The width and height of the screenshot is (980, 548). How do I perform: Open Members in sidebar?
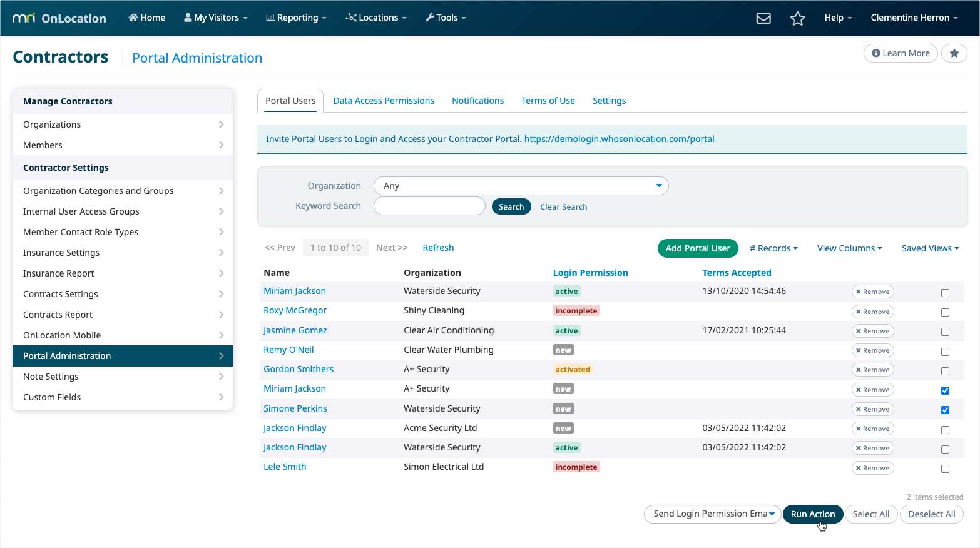(x=123, y=145)
